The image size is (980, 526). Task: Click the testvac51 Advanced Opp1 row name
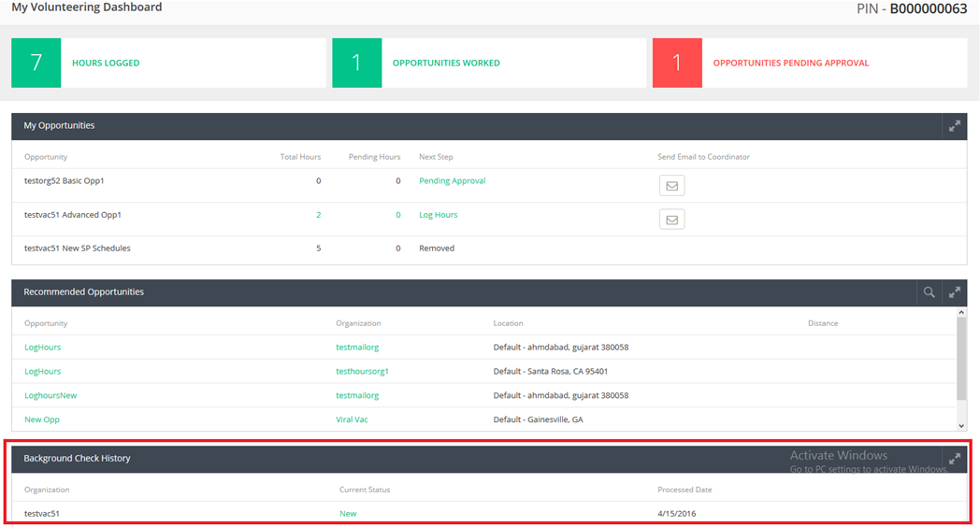pyautogui.click(x=73, y=214)
